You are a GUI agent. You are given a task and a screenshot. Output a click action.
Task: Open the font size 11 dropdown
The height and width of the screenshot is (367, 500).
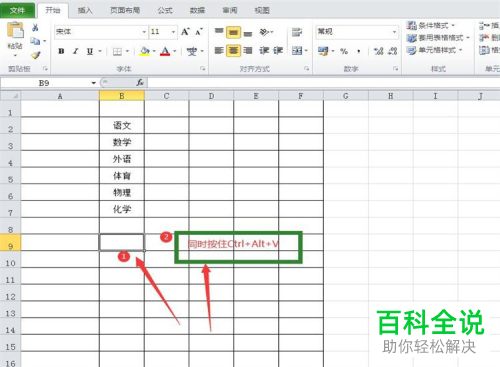coord(173,32)
